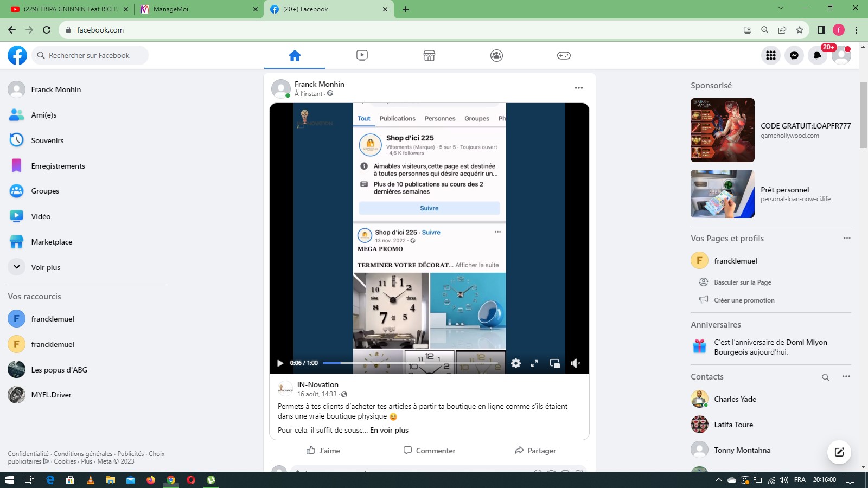Open video settings gear in player

click(x=516, y=363)
